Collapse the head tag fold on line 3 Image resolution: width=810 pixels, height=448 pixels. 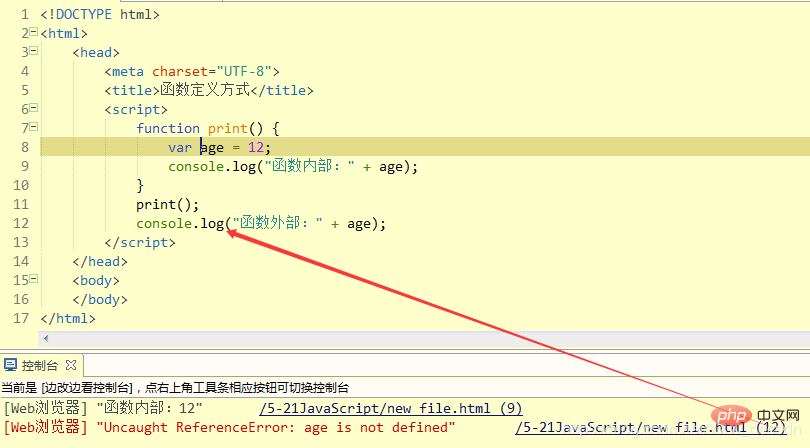(x=33, y=53)
